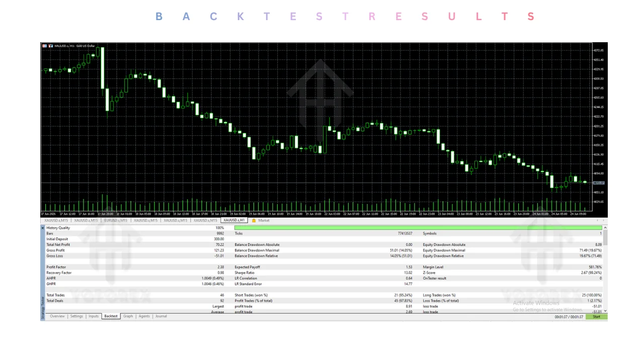This screenshot has width=644, height=362.
Task: Click the elapsed time 00:01:37 / 00:01:37
Action: (569, 317)
